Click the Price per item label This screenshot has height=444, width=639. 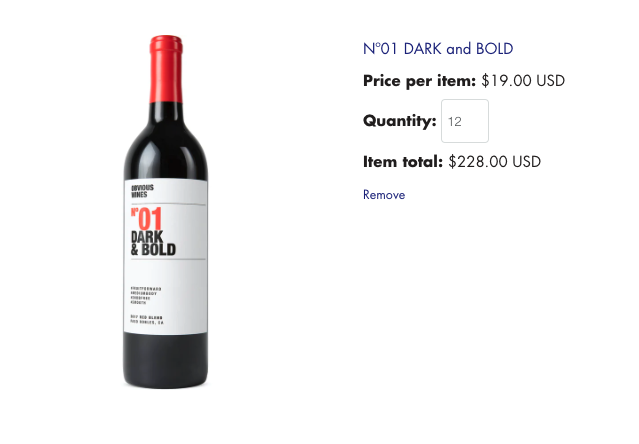coord(419,81)
